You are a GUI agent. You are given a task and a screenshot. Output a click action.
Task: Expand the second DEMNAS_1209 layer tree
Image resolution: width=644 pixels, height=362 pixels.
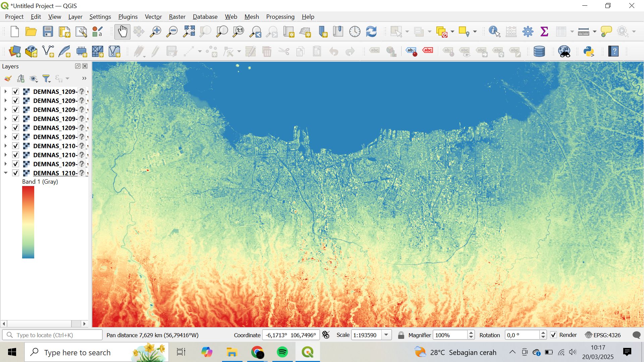tap(5, 101)
